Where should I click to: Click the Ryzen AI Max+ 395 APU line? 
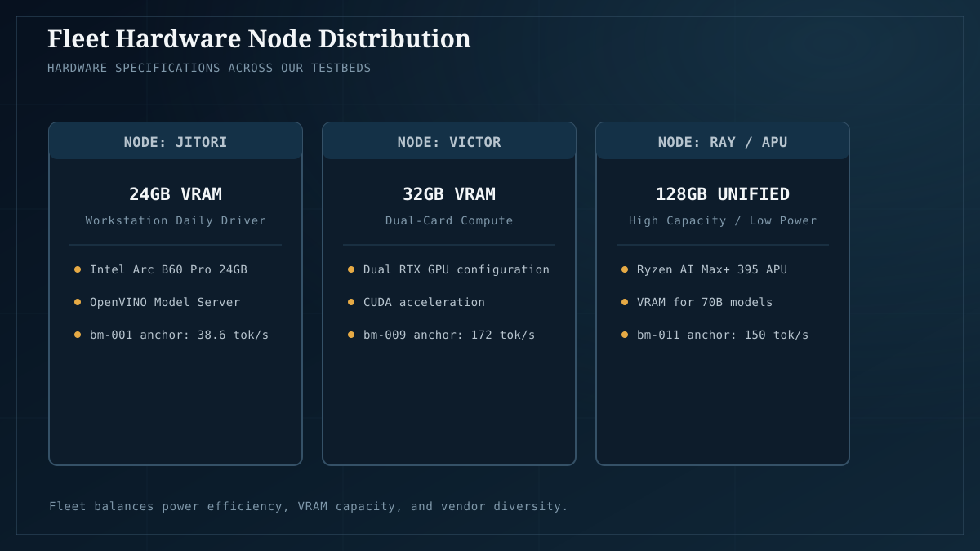tap(712, 269)
